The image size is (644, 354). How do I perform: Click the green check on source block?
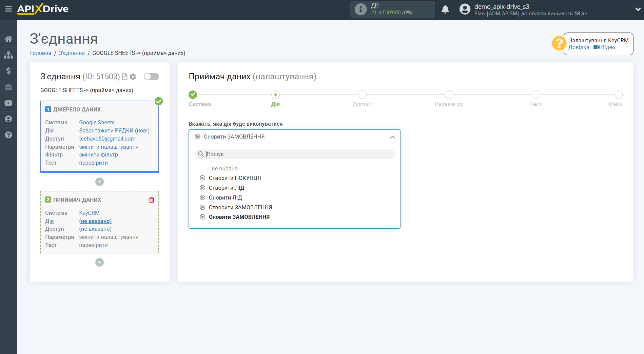(159, 101)
